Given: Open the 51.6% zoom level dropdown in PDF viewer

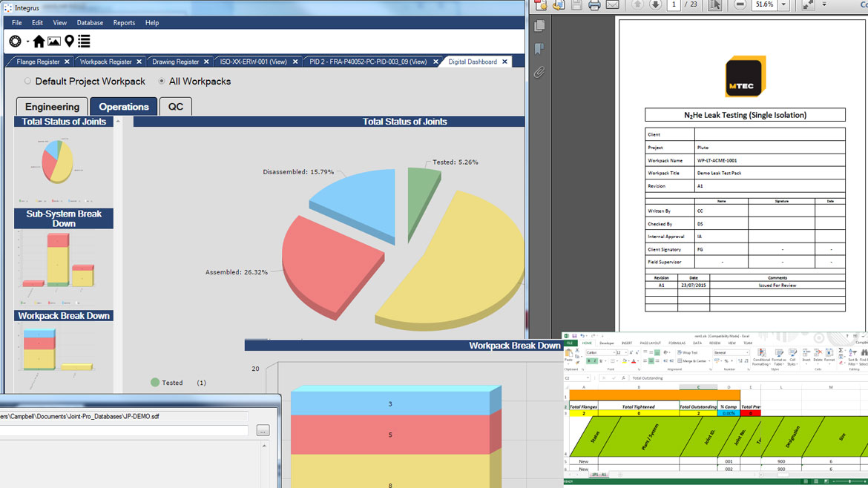Looking at the screenshot, I should pos(784,5).
